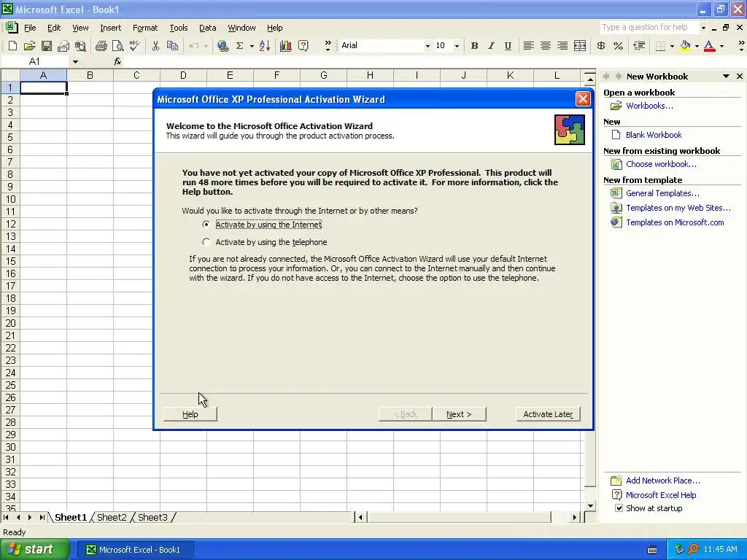The width and height of the screenshot is (747, 560).
Task: Open the Borders dropdown arrow
Action: [x=672, y=46]
